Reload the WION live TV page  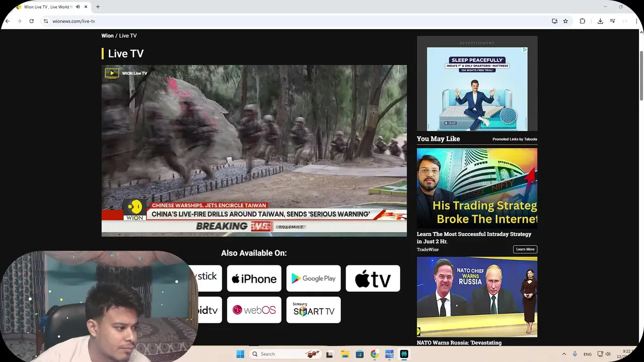[31, 21]
